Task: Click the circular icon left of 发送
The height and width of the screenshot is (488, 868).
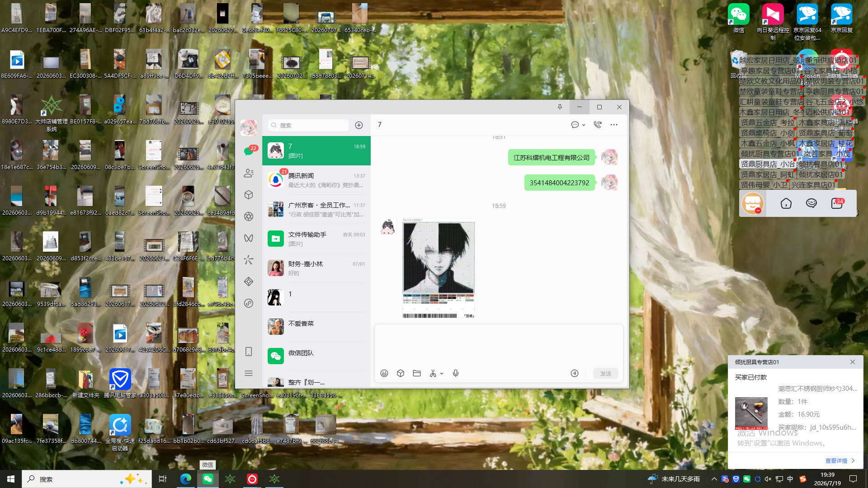Action: [x=575, y=373]
